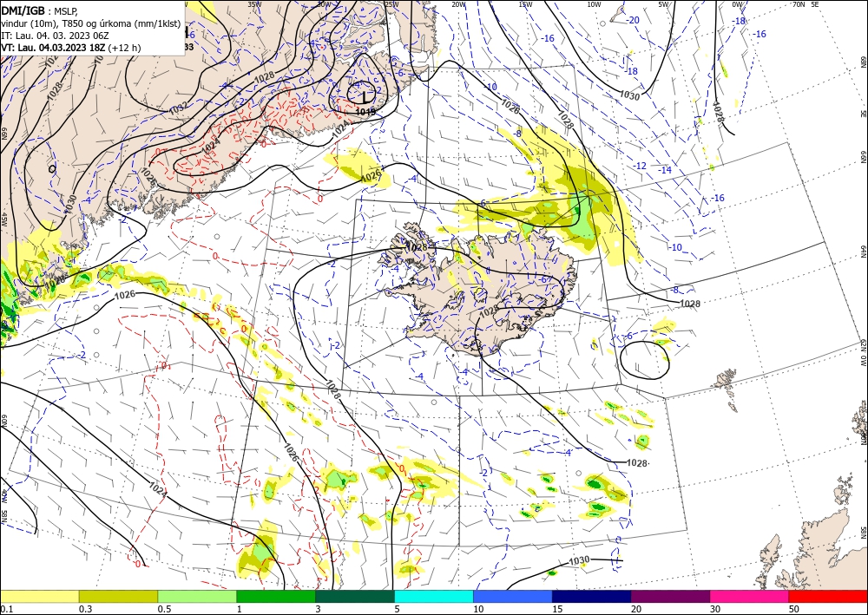This screenshot has width=868, height=615.
Task: Click the "-14" temperature contour label
Action: (665, 170)
